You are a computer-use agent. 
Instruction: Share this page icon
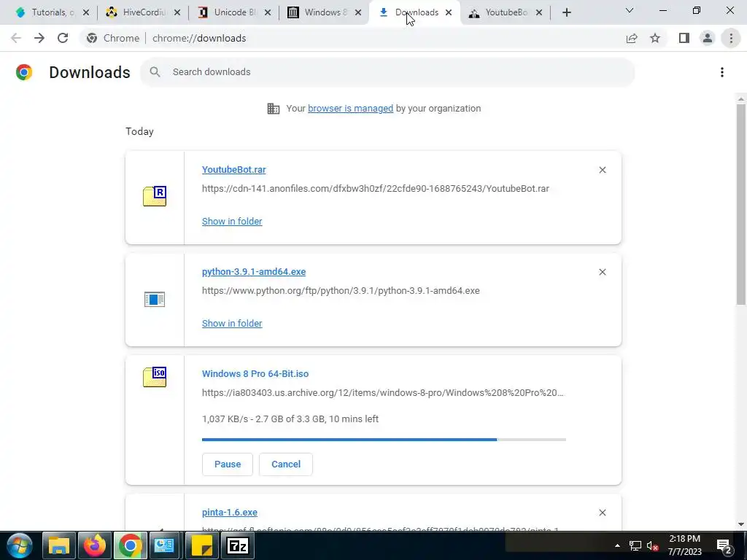[x=632, y=38]
